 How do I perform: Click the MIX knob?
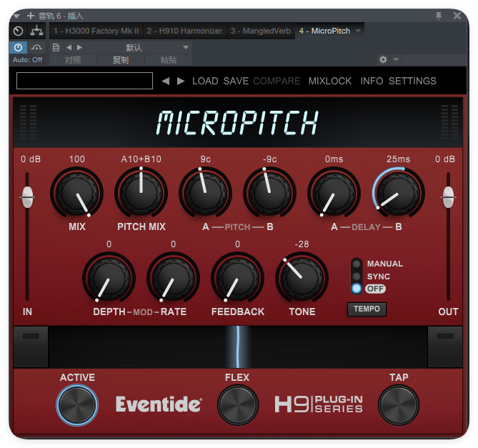tap(77, 193)
